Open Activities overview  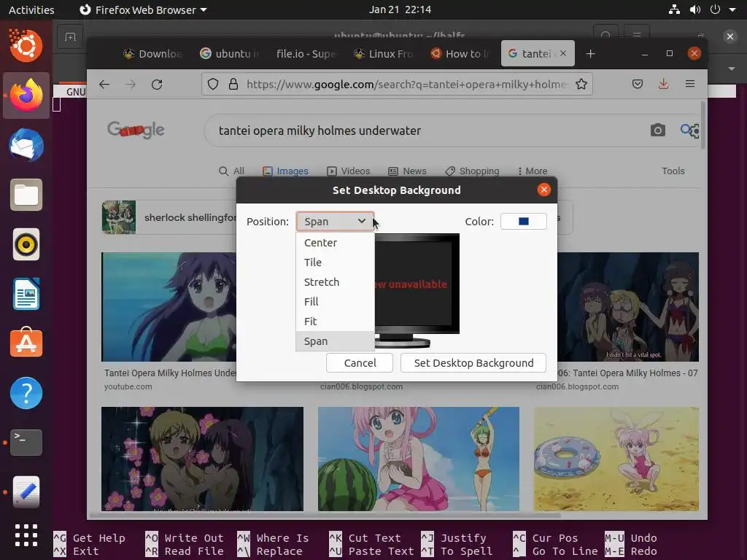(31, 9)
